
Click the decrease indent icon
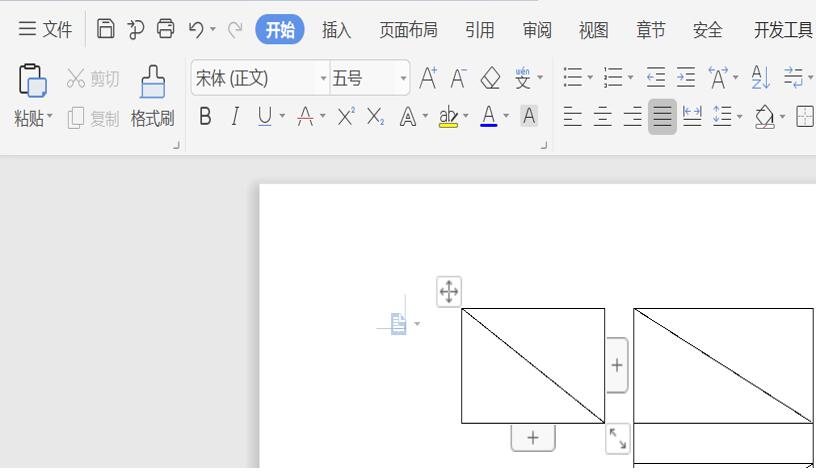[x=656, y=77]
